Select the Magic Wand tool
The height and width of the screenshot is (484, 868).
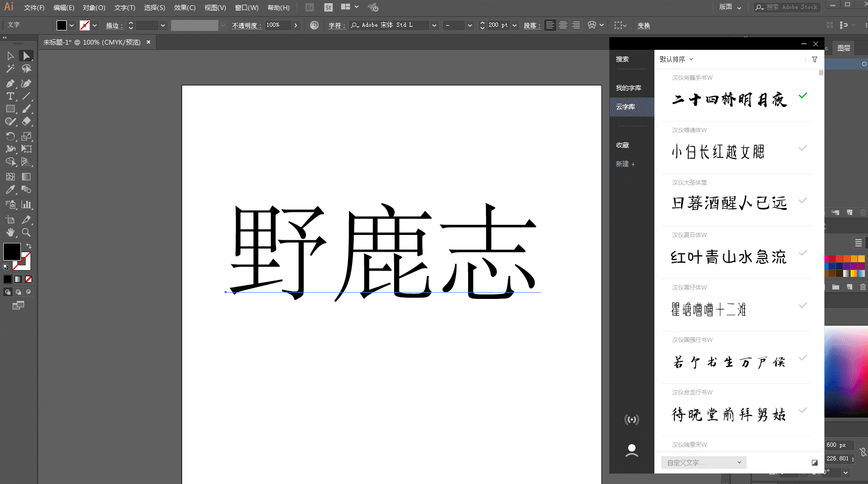tap(10, 69)
